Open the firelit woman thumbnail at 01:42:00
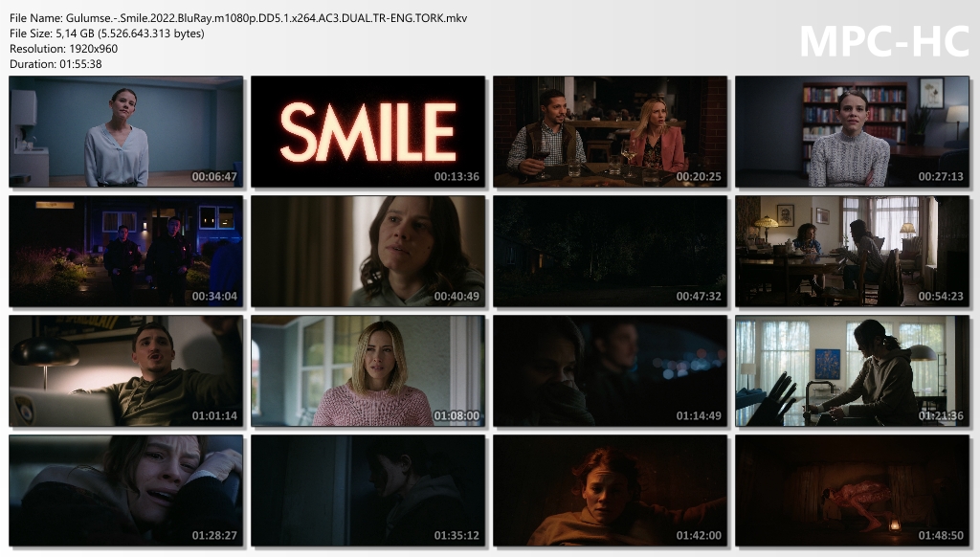 tap(610, 491)
